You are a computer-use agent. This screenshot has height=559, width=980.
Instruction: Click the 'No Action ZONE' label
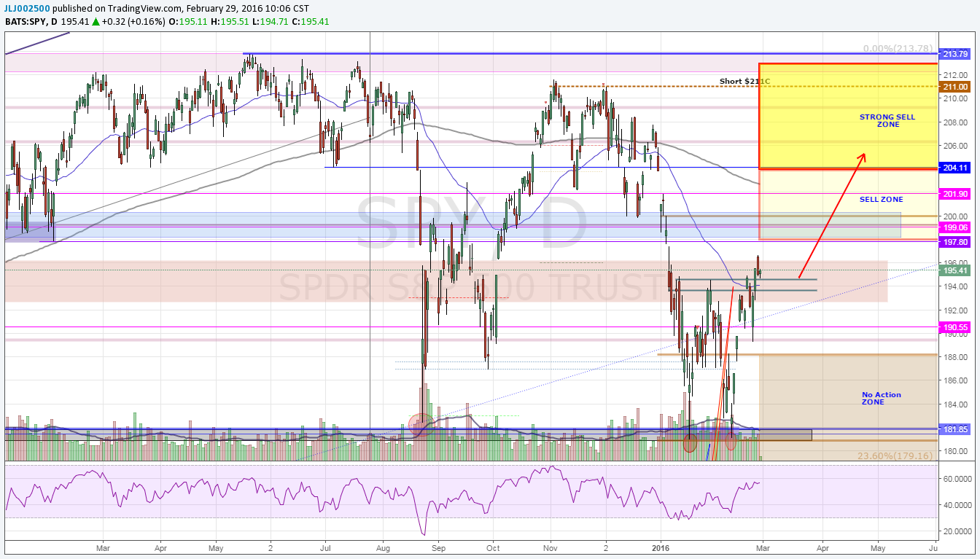pyautogui.click(x=882, y=399)
